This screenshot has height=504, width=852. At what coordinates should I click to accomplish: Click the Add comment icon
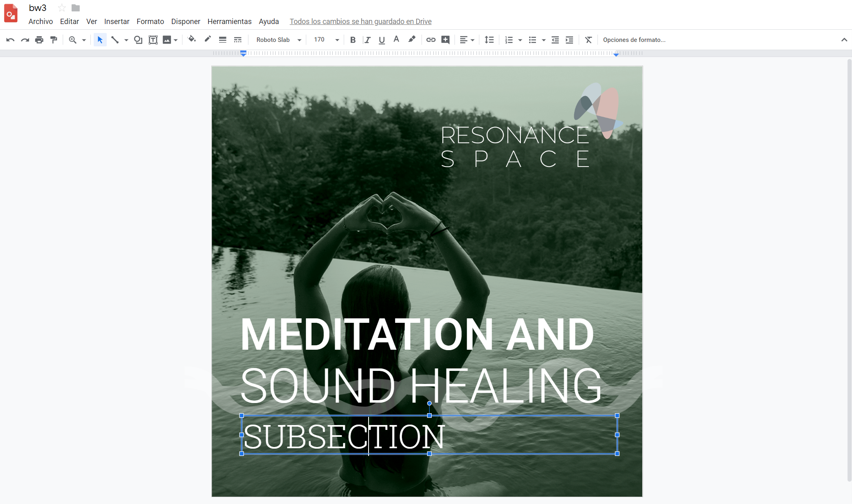446,40
